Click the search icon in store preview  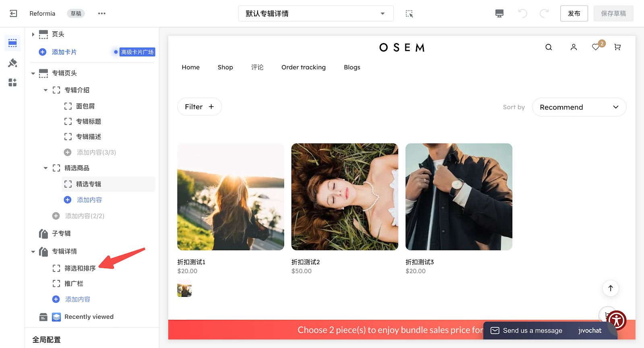pos(549,47)
